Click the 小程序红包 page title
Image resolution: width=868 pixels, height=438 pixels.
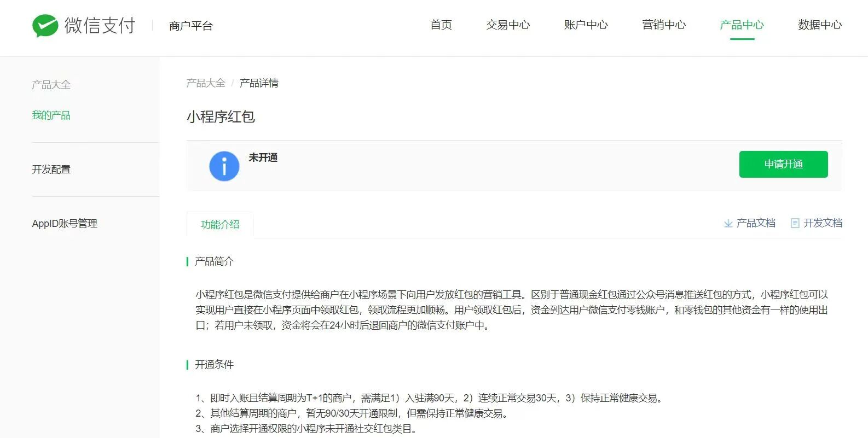(221, 117)
